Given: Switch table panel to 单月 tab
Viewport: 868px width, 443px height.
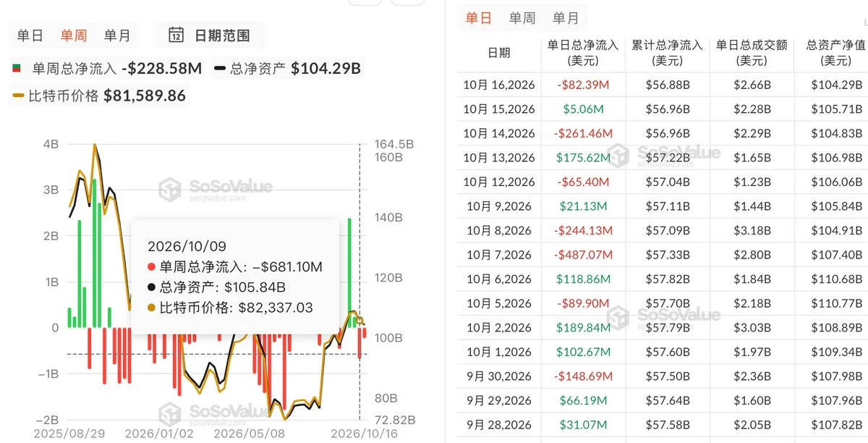Looking at the screenshot, I should tap(566, 18).
